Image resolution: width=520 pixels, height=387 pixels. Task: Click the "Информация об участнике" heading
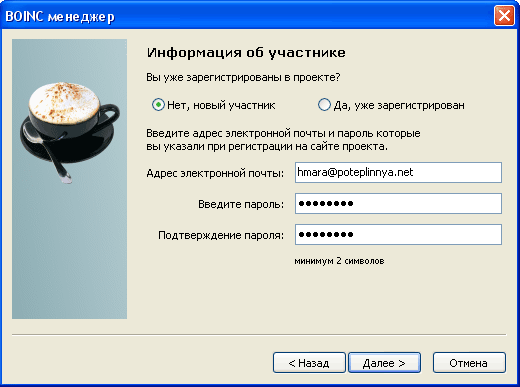pos(246,53)
